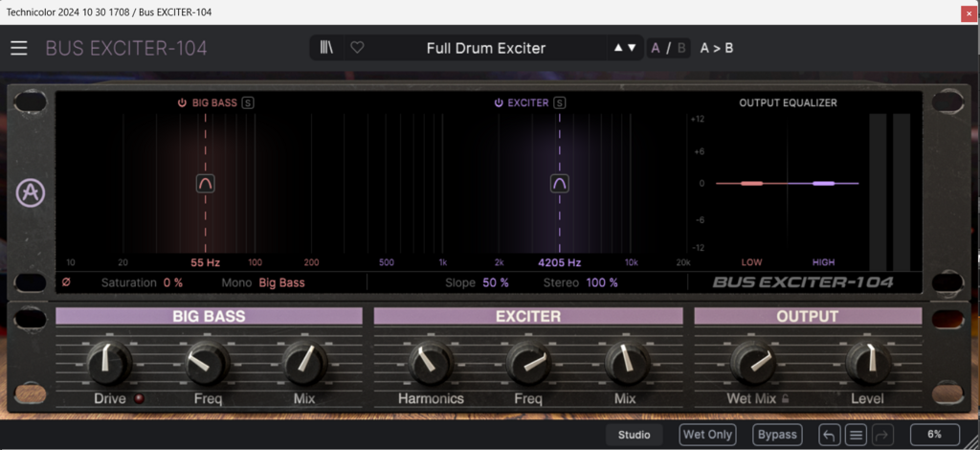Click the Output Level knob
The height and width of the screenshot is (450, 980).
click(x=869, y=363)
